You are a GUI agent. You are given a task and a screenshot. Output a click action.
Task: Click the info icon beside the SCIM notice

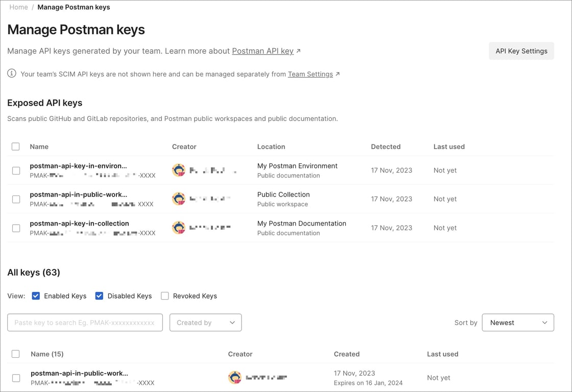click(x=11, y=73)
